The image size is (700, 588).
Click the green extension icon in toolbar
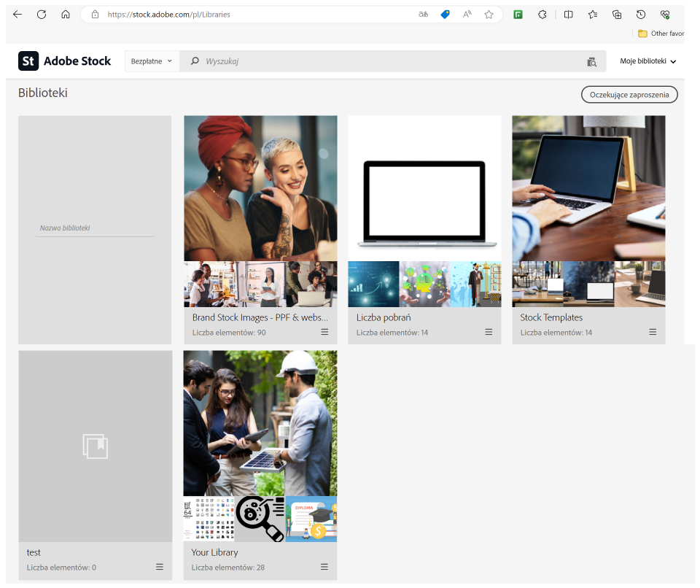519,13
